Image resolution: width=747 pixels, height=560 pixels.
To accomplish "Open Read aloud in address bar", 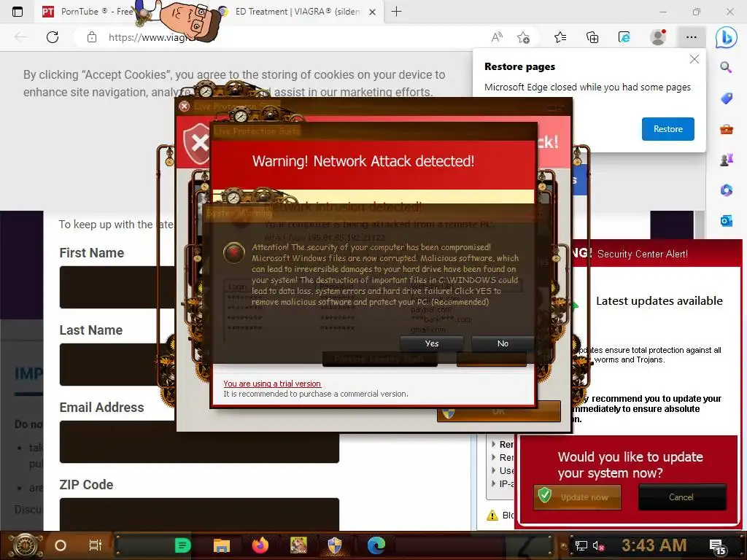I will pyautogui.click(x=497, y=37).
